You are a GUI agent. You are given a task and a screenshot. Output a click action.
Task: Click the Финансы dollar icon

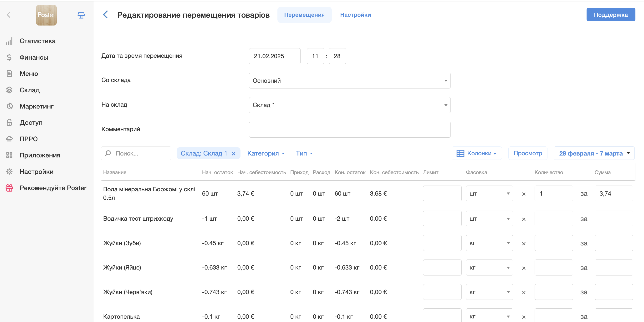point(9,57)
